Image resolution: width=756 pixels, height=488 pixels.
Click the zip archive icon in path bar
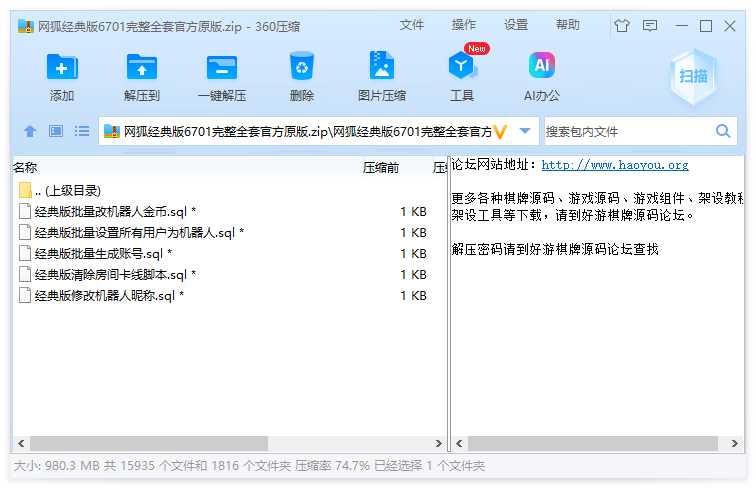tap(111, 131)
